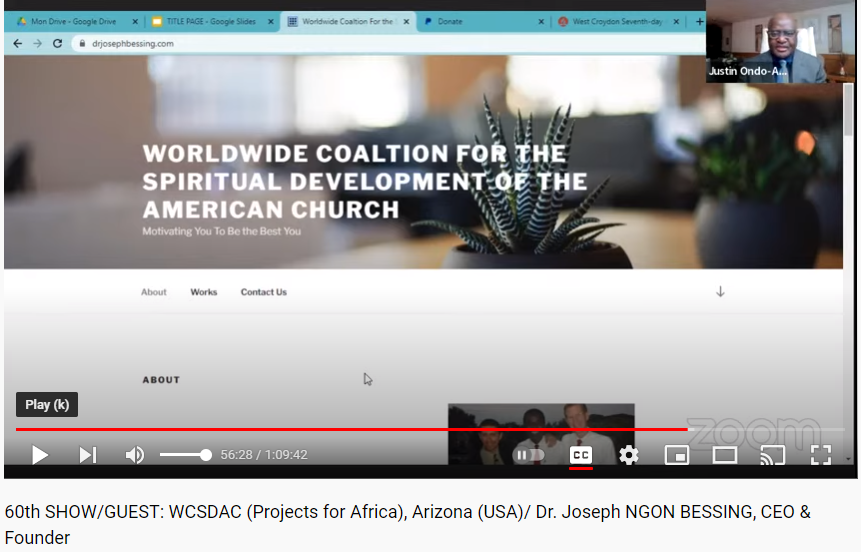The height and width of the screenshot is (552, 861).
Task: Click the Motivating You To Be tagline
Action: pos(221,231)
